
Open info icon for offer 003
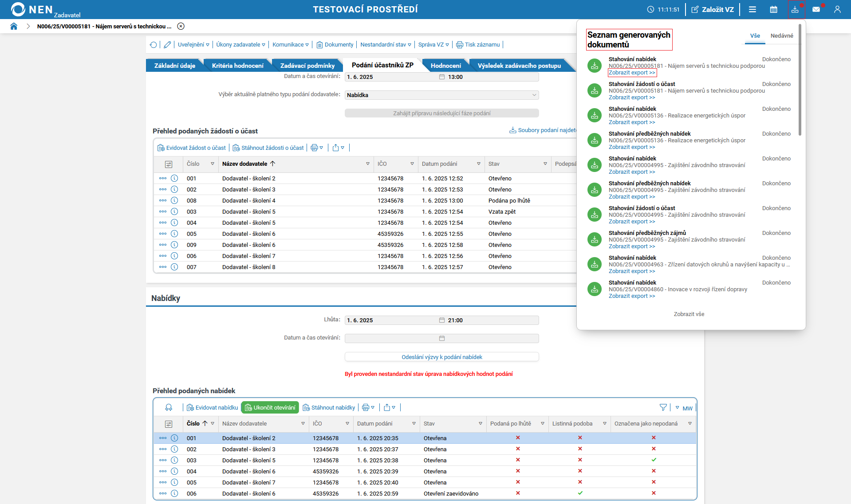click(174, 460)
